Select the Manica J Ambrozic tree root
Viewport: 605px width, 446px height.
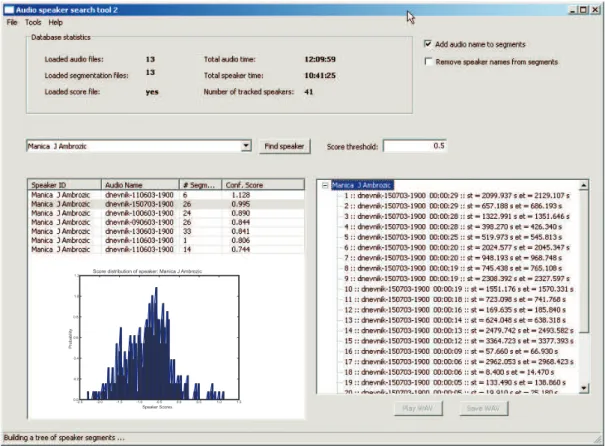click(362, 185)
